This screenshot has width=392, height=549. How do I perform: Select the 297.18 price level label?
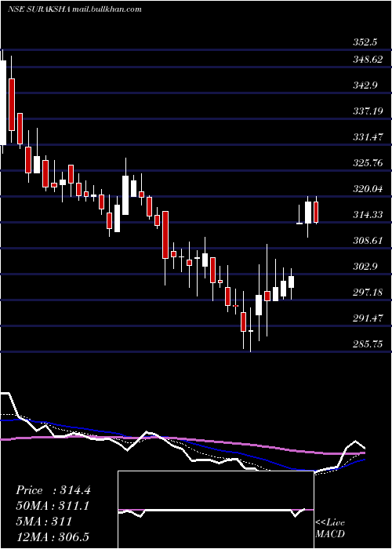pos(368,292)
